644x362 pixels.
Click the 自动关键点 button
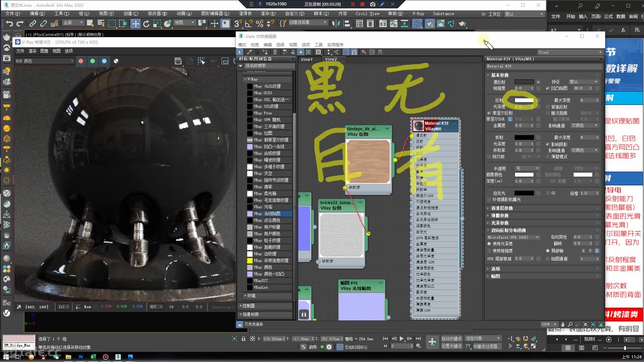point(451,339)
